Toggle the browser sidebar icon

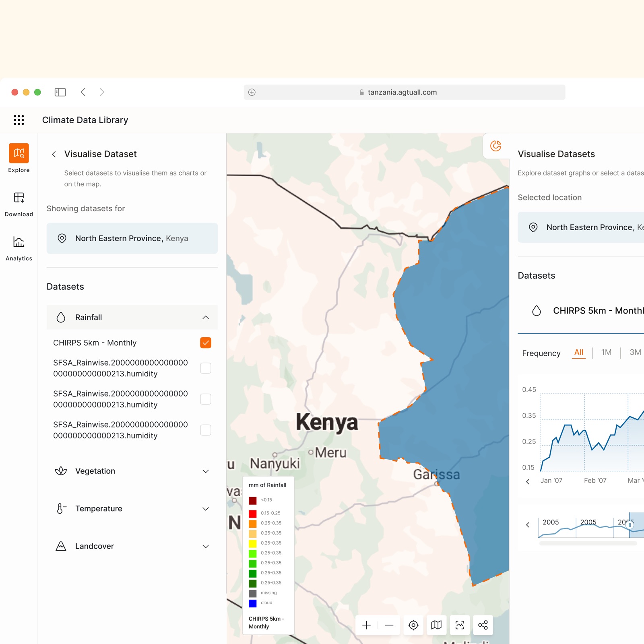[x=60, y=92]
